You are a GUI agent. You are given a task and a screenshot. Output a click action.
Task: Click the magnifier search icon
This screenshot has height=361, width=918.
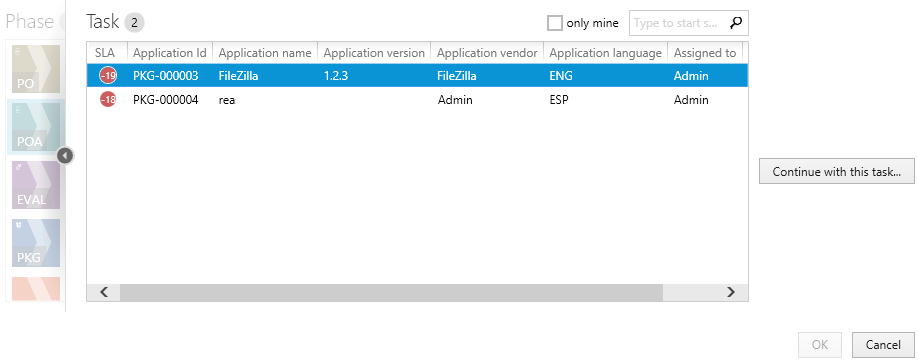coord(736,23)
